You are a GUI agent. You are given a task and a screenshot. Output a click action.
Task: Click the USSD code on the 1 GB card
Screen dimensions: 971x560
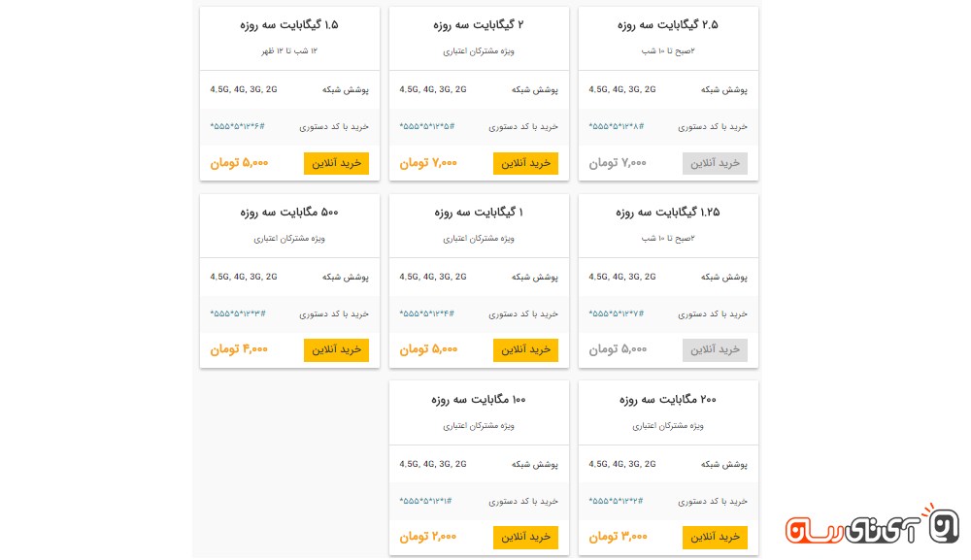(x=426, y=313)
